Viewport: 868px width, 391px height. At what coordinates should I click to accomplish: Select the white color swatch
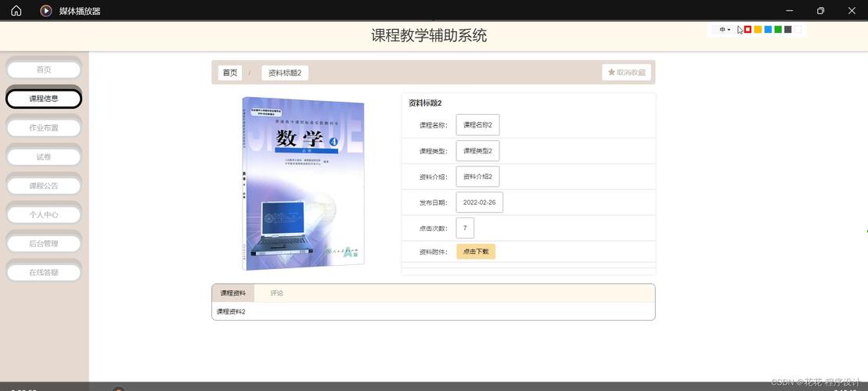(798, 29)
